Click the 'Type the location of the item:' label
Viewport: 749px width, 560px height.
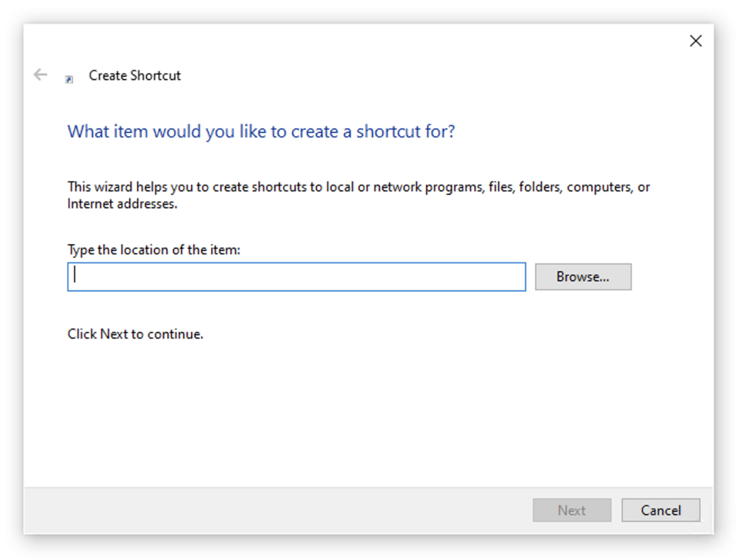point(154,250)
